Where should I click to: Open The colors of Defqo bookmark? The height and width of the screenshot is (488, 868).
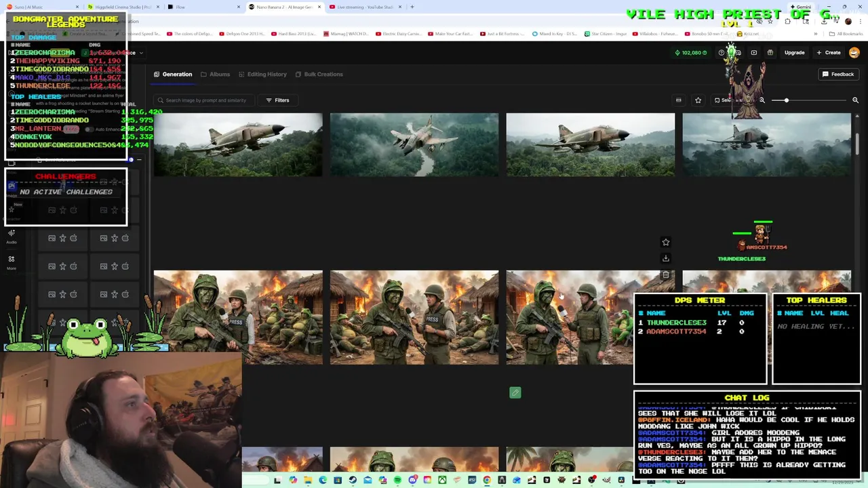click(189, 33)
